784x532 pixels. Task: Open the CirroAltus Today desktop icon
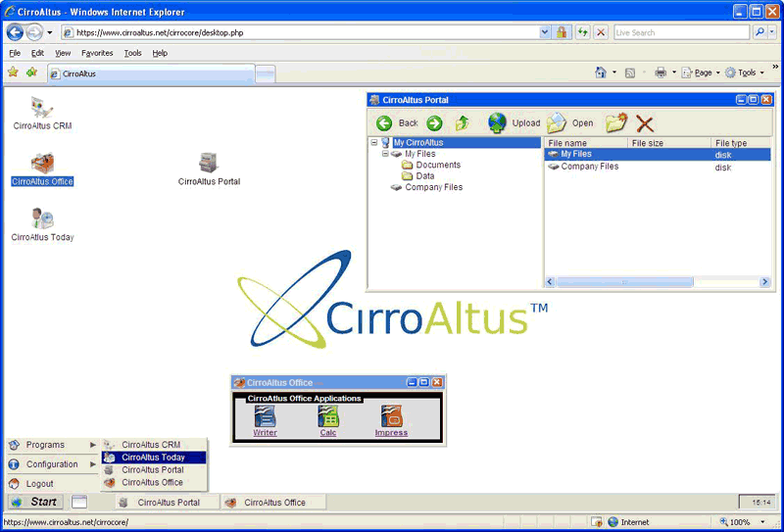tap(42, 219)
